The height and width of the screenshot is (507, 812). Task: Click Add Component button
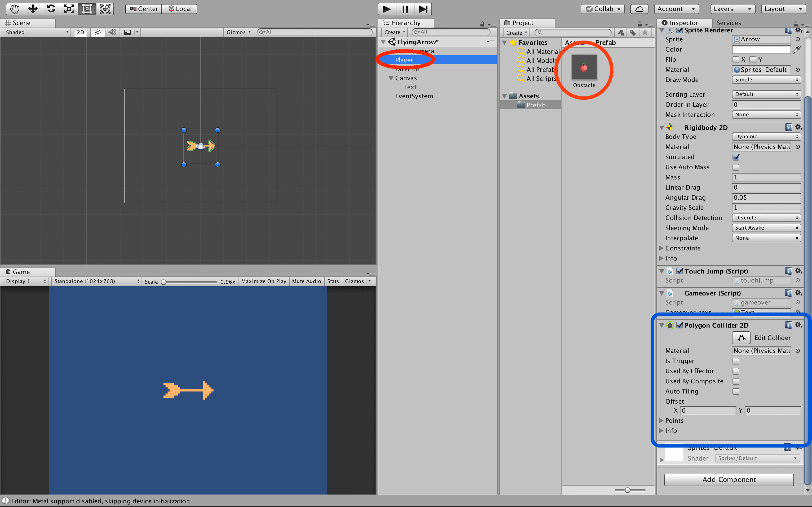(729, 480)
